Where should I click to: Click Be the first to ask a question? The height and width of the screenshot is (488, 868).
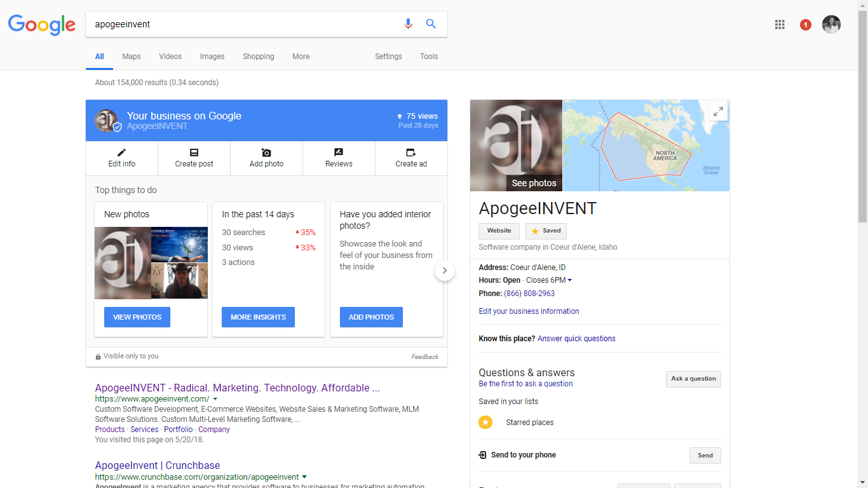[526, 384]
